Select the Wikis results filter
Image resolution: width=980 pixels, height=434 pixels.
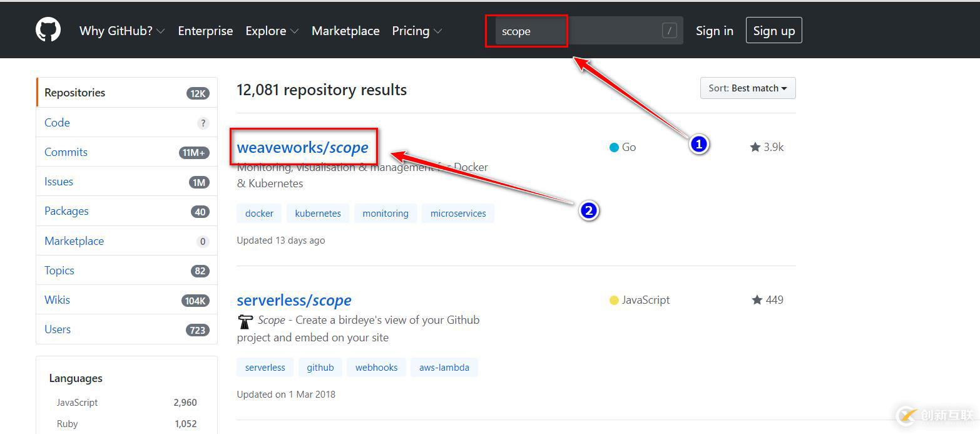(127, 300)
